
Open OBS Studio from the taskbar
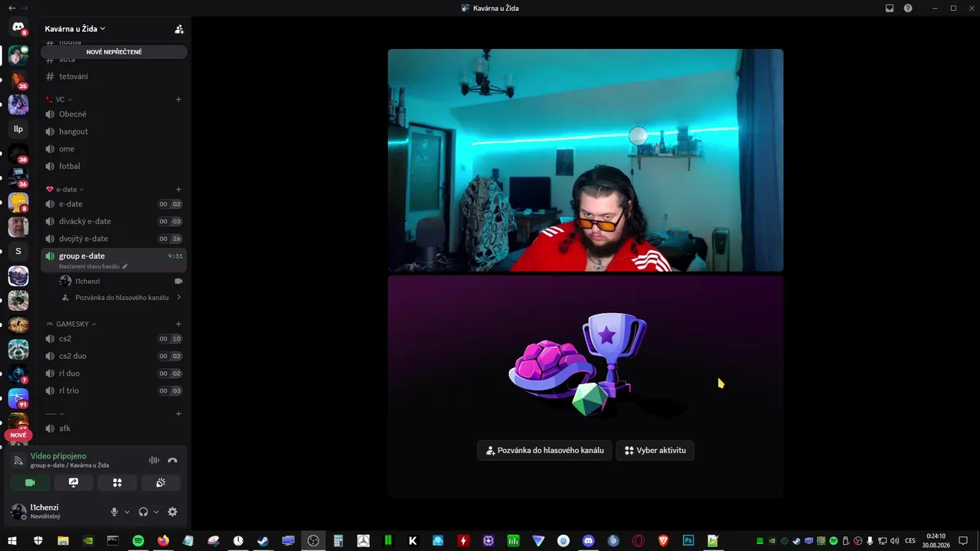point(313,541)
